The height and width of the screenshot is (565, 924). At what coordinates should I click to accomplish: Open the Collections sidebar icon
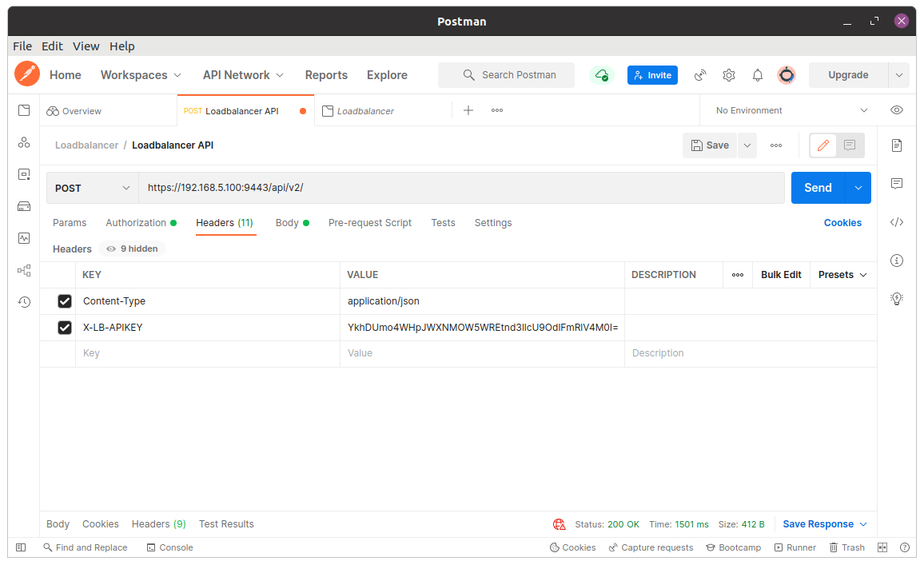(24, 111)
